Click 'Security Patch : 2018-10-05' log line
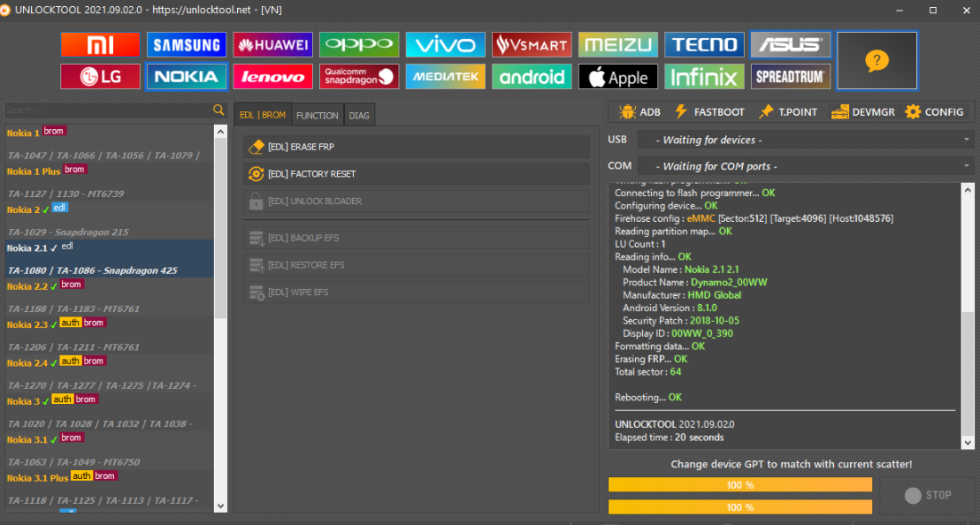Viewport: 980px width, 525px height. click(681, 320)
